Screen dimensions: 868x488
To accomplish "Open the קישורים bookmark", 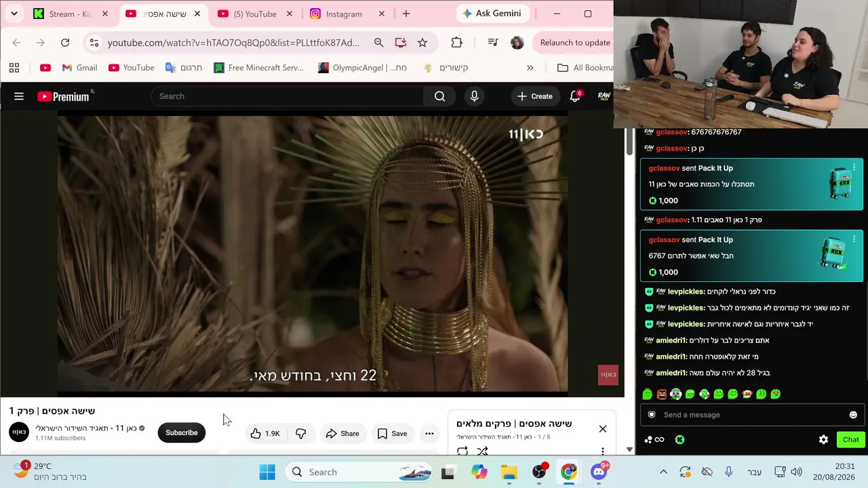I will pyautogui.click(x=446, y=68).
